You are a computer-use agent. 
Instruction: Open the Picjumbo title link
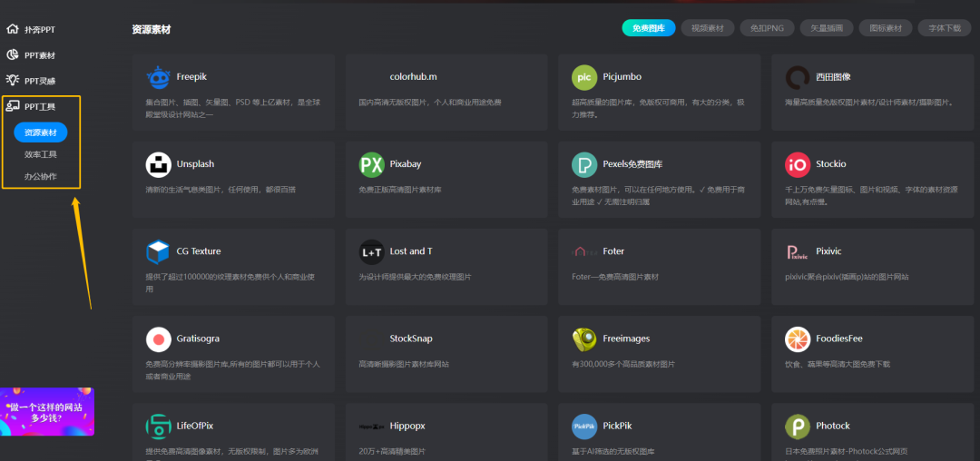[622, 77]
